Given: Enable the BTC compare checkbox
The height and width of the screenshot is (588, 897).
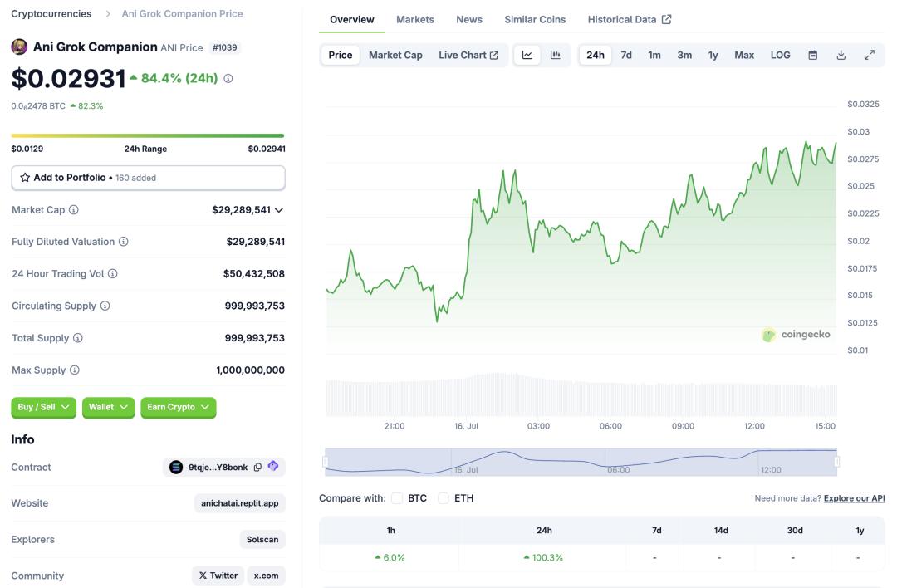Looking at the screenshot, I should 396,498.
